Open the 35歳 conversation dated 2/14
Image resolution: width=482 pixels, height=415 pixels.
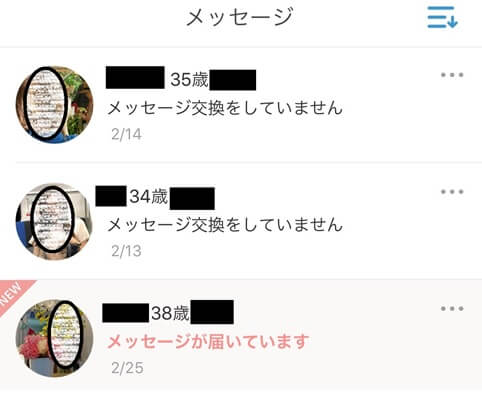[241, 105]
